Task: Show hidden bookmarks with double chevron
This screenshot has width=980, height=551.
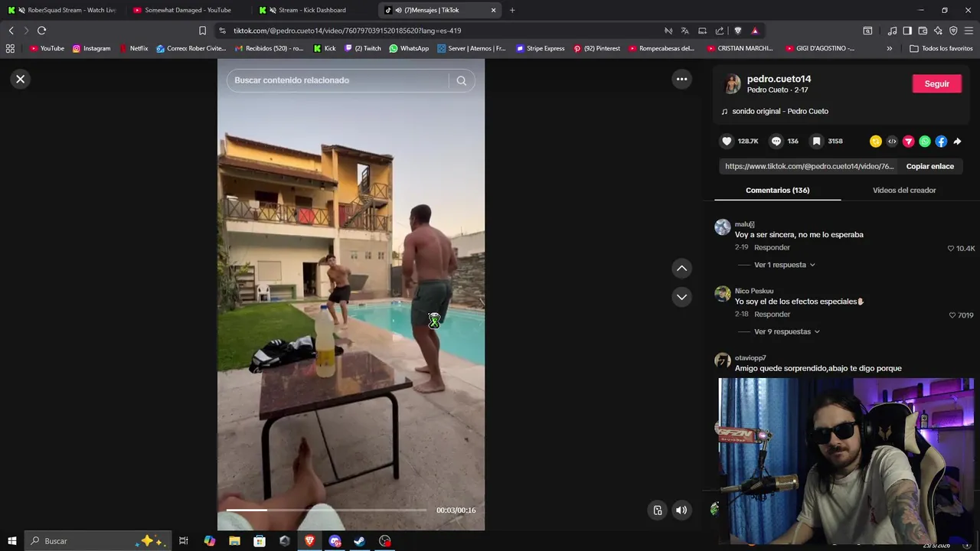Action: [x=889, y=48]
